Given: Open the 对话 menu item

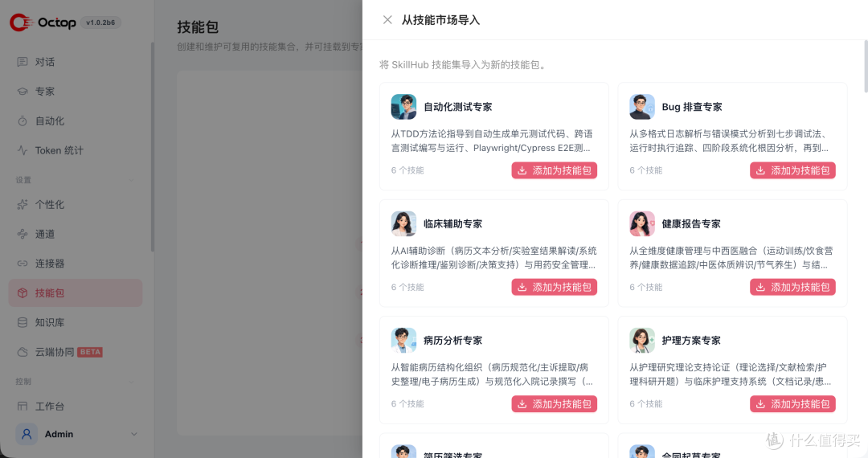Looking at the screenshot, I should coord(76,62).
